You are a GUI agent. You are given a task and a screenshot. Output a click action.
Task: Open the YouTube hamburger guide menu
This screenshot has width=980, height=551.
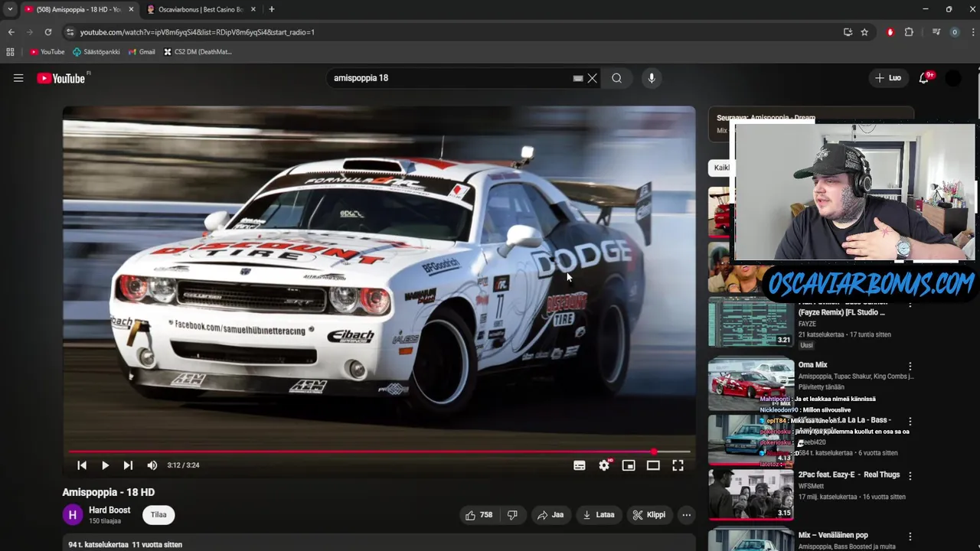[x=18, y=78]
